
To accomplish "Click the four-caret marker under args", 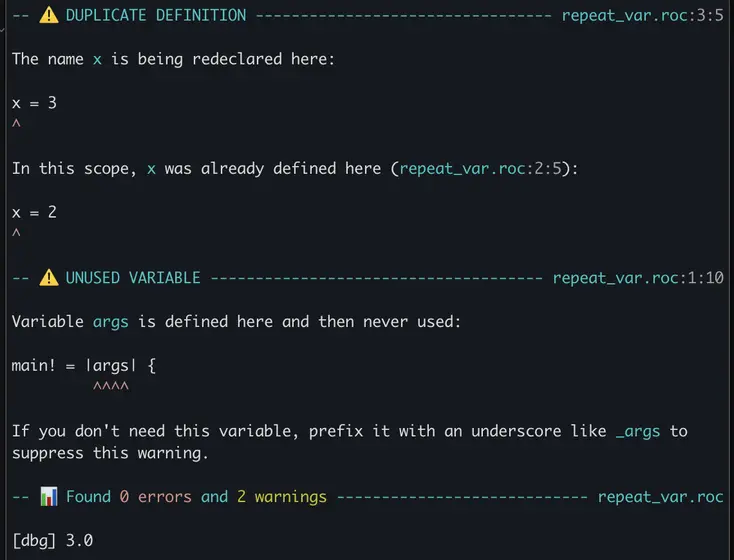I will 110,386.
